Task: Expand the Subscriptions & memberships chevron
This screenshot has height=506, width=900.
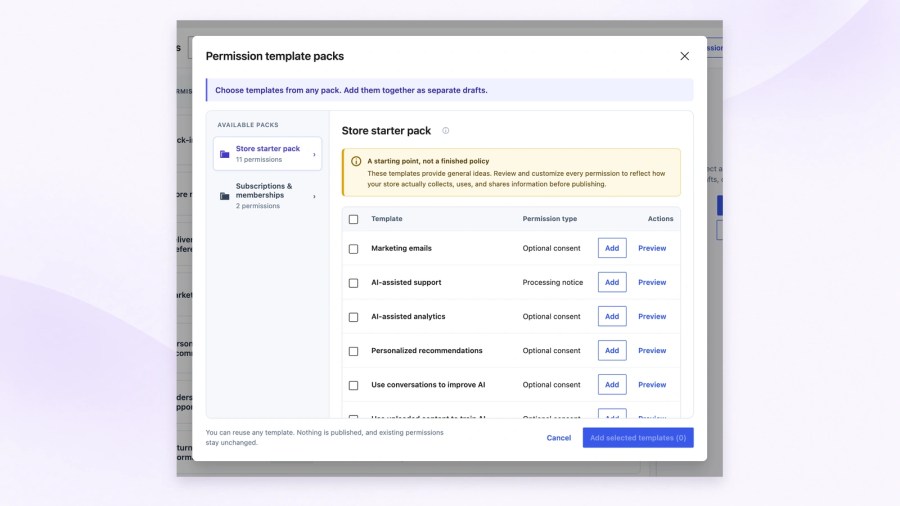Action: tap(314, 197)
